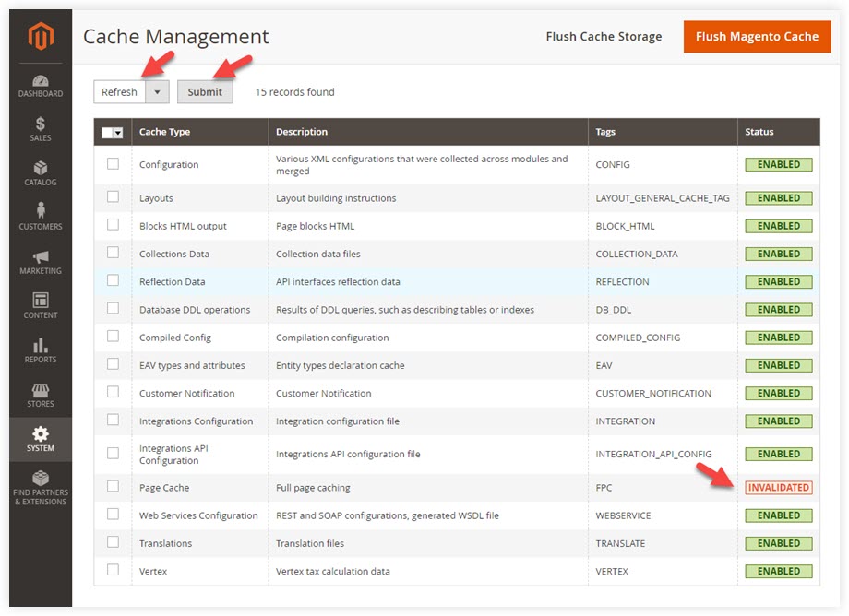Image resolution: width=849 pixels, height=616 pixels.
Task: Select the Translations cache checkbox
Action: point(114,542)
